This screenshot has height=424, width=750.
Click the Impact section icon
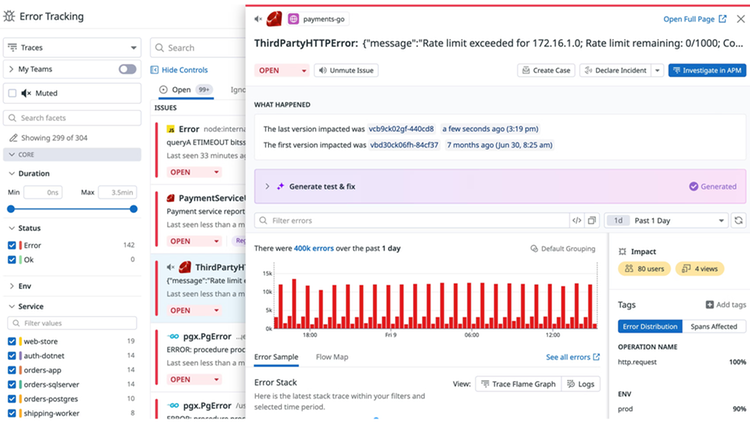coord(622,252)
